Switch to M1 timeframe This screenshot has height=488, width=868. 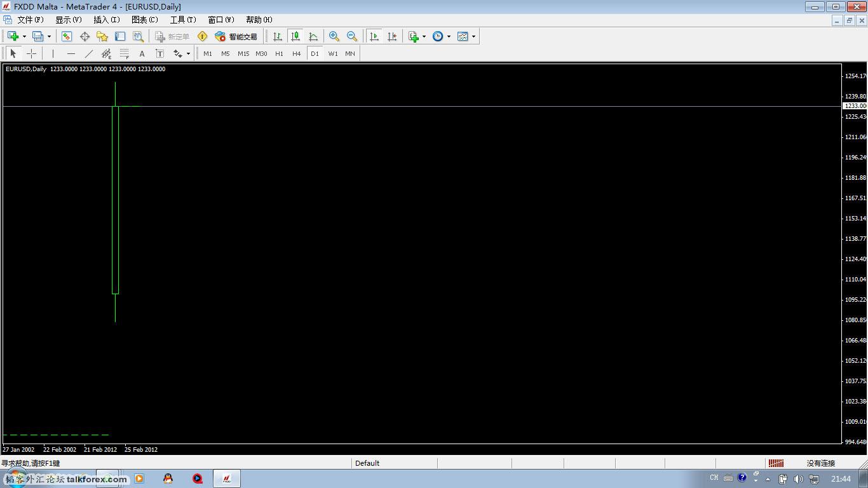click(208, 53)
